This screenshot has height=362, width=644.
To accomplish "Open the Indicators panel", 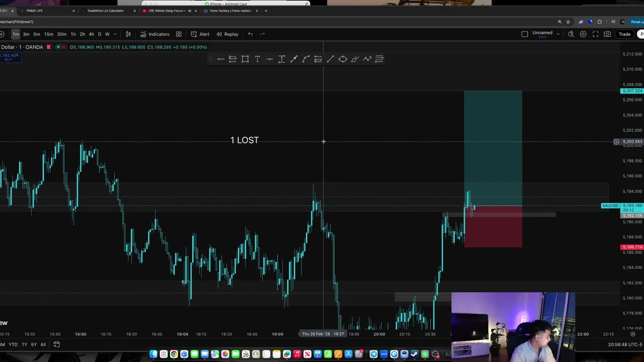I will coord(154,34).
